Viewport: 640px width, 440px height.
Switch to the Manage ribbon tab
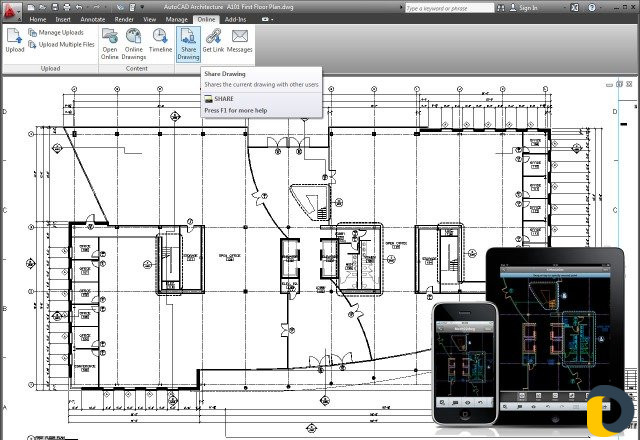click(176, 19)
